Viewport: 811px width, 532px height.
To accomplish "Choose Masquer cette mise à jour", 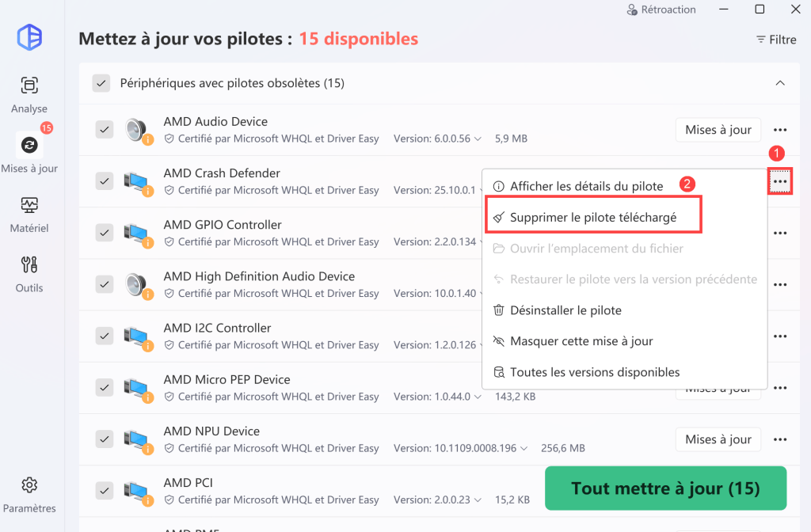I will (x=624, y=341).
